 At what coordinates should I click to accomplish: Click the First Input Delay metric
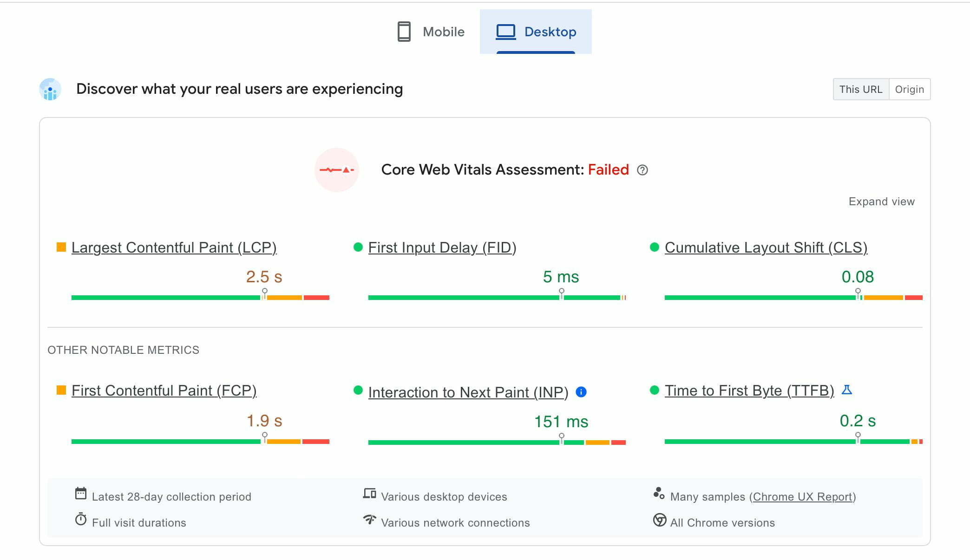(x=441, y=247)
